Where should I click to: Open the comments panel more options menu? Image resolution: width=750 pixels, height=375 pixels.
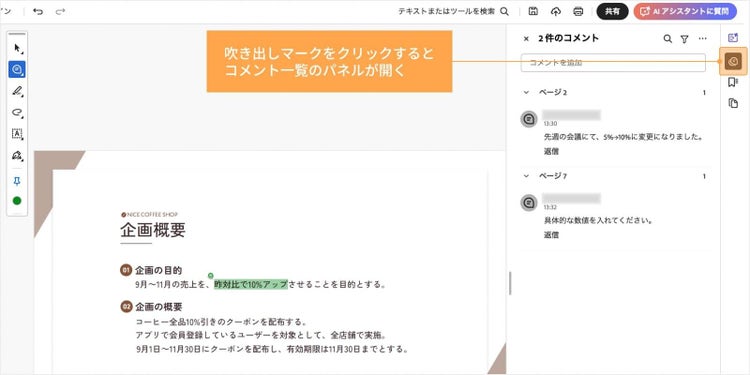coord(703,39)
